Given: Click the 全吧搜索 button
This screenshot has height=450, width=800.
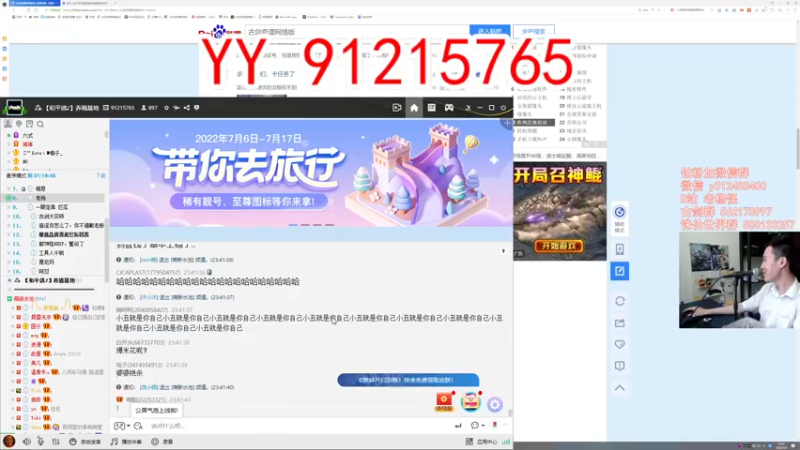Looking at the screenshot, I should pos(533,31).
